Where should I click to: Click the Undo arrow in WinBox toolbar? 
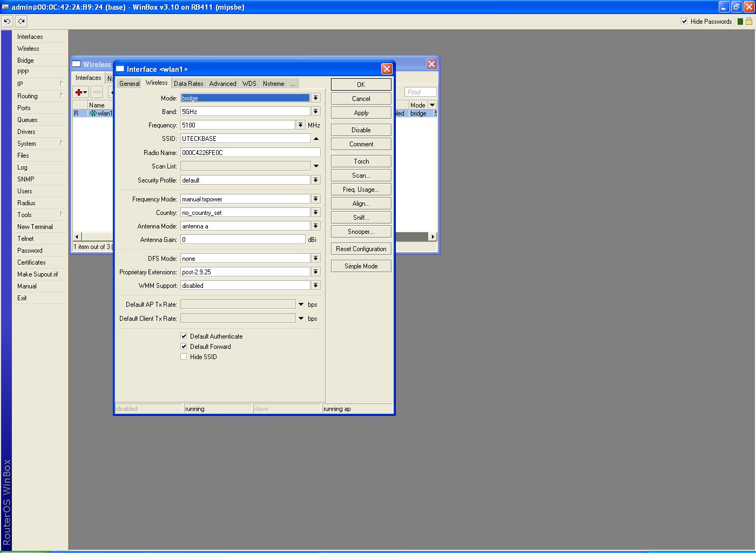tap(8, 22)
